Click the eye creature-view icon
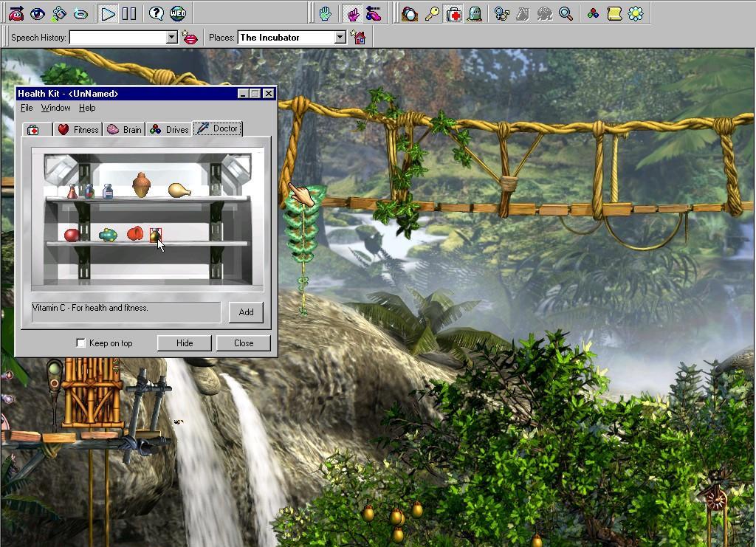The image size is (756, 547). tap(37, 13)
